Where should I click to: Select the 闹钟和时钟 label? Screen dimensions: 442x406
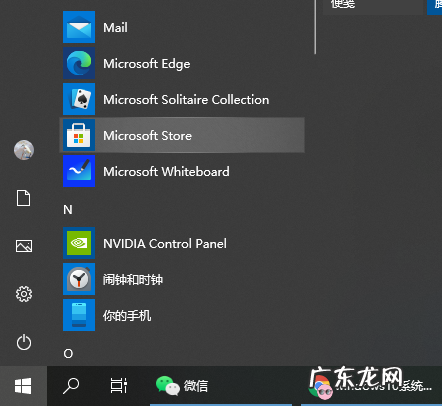pyautogui.click(x=133, y=280)
